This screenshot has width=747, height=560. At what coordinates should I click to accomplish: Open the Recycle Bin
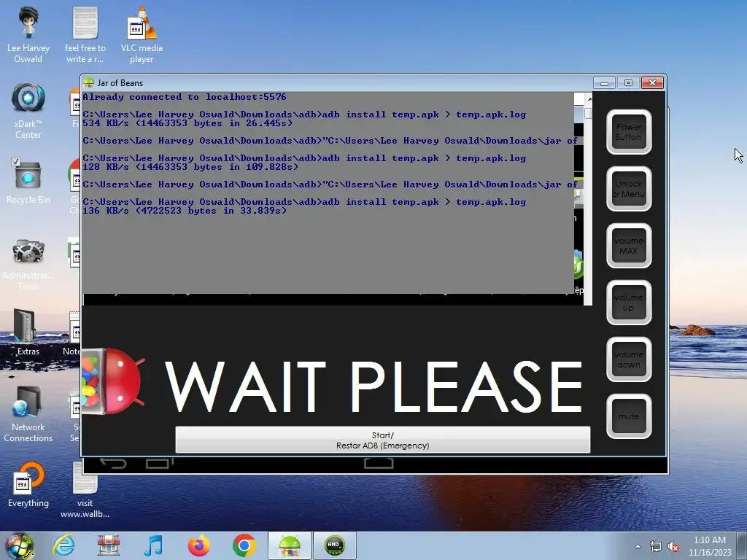[28, 181]
